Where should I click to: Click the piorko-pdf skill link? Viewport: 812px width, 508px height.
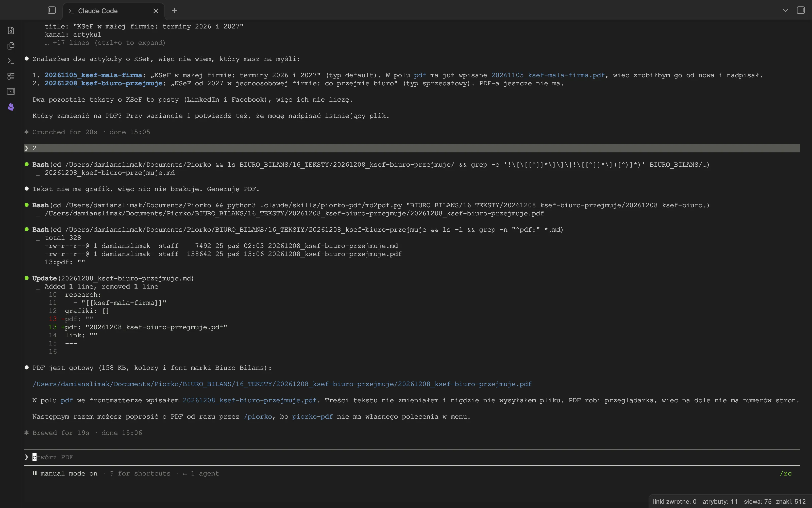pyautogui.click(x=312, y=416)
